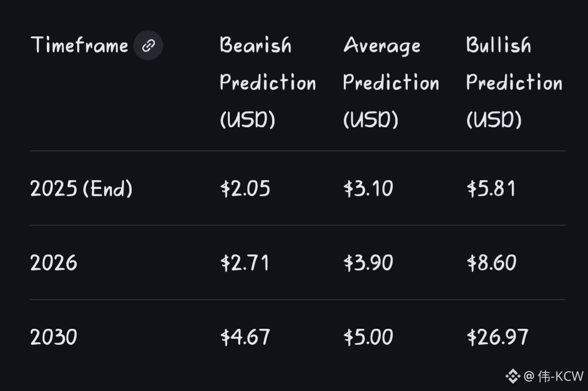This screenshot has height=391, width=588.
Task: Click the Bearish Prediction (USD) header
Action: [267, 83]
